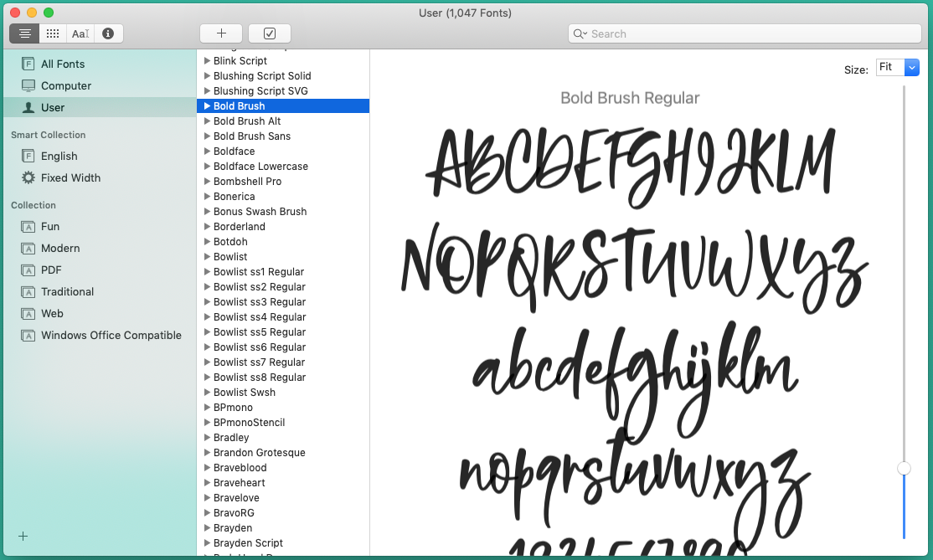
Task: Open the Fun collection
Action: [100, 227]
